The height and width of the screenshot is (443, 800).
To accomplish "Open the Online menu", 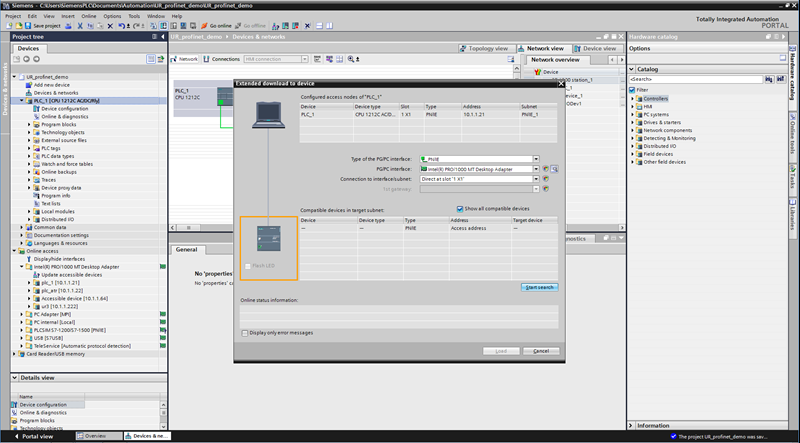I will click(88, 16).
